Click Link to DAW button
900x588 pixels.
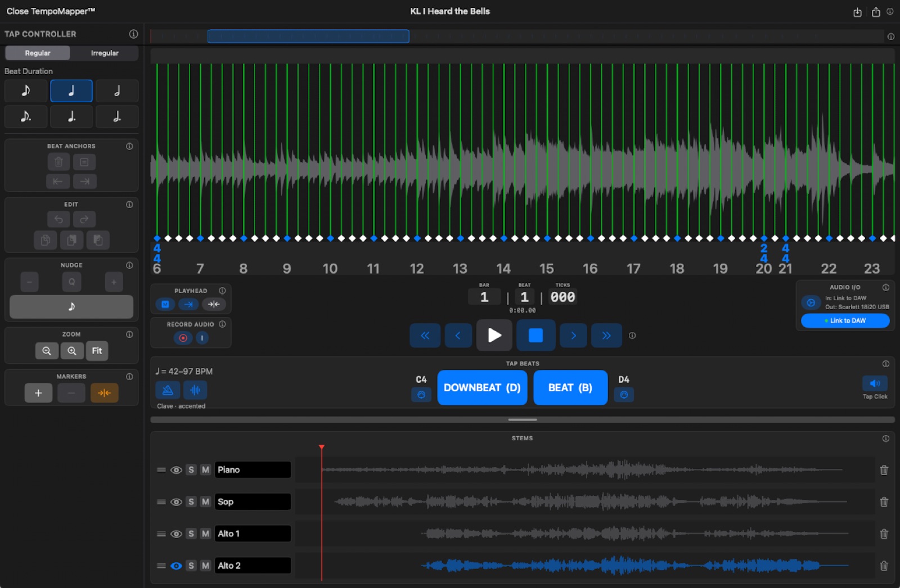(845, 320)
